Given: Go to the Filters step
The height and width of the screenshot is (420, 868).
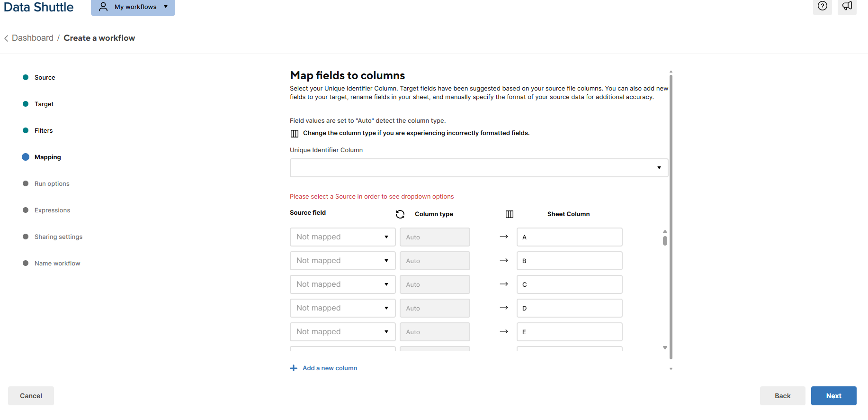Looking at the screenshot, I should point(43,131).
